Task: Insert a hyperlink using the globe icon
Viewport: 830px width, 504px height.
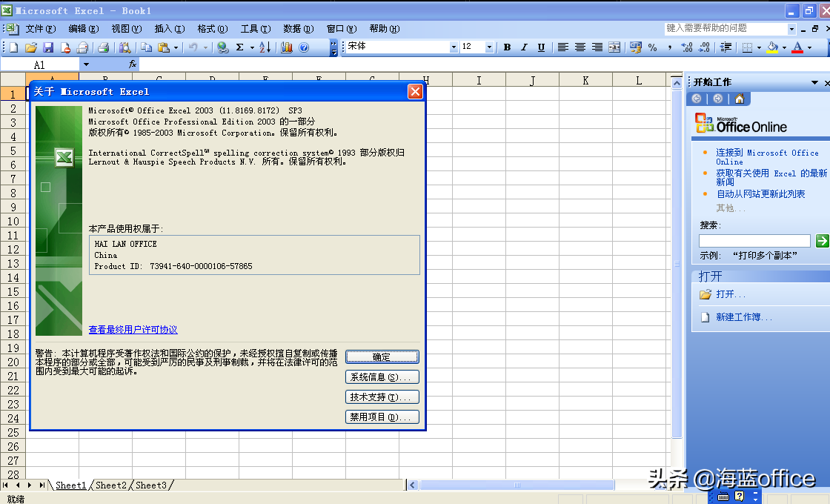Action: point(223,47)
